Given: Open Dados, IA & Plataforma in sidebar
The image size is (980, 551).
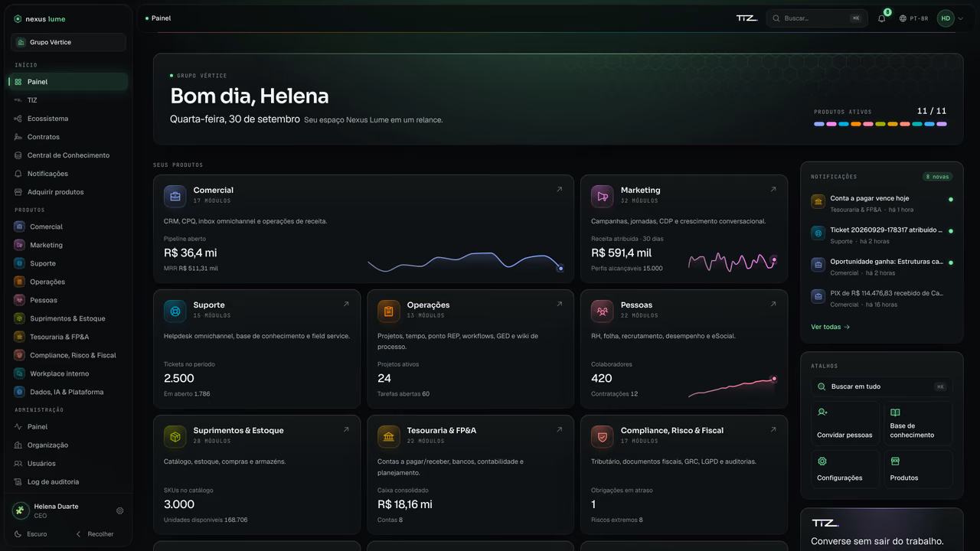Looking at the screenshot, I should pyautogui.click(x=69, y=392).
